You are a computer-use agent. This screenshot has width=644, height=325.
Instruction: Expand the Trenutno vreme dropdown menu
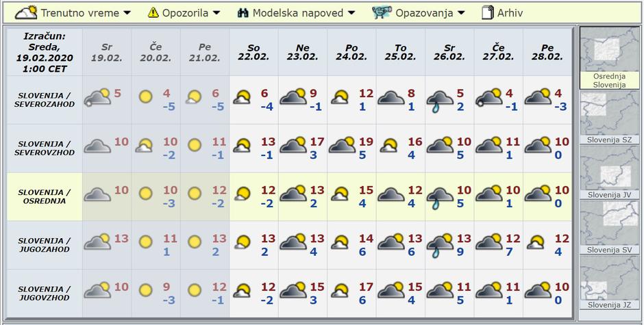pyautogui.click(x=79, y=13)
